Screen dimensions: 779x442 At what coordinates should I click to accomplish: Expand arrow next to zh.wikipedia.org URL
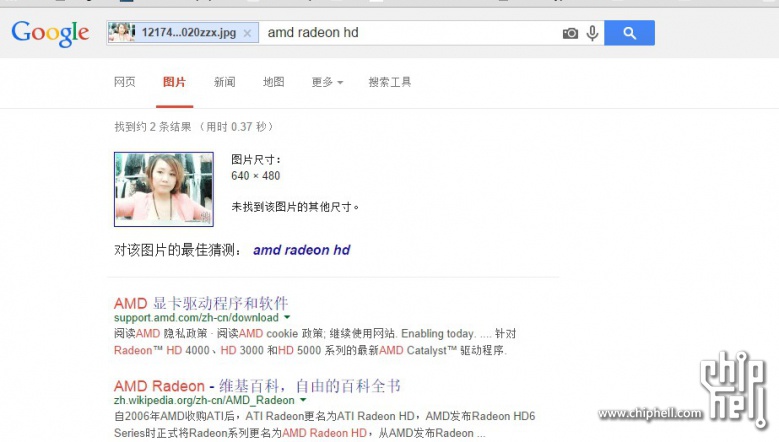pyautogui.click(x=303, y=400)
